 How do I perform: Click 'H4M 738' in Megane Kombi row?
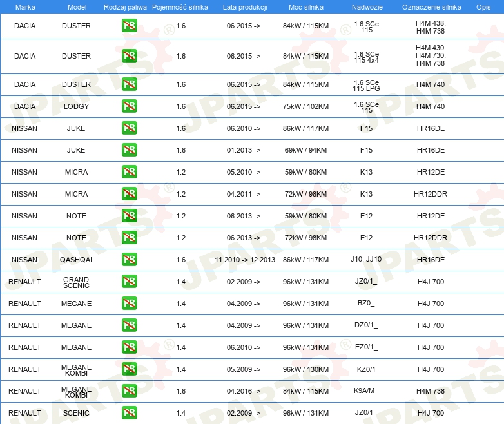431,391
